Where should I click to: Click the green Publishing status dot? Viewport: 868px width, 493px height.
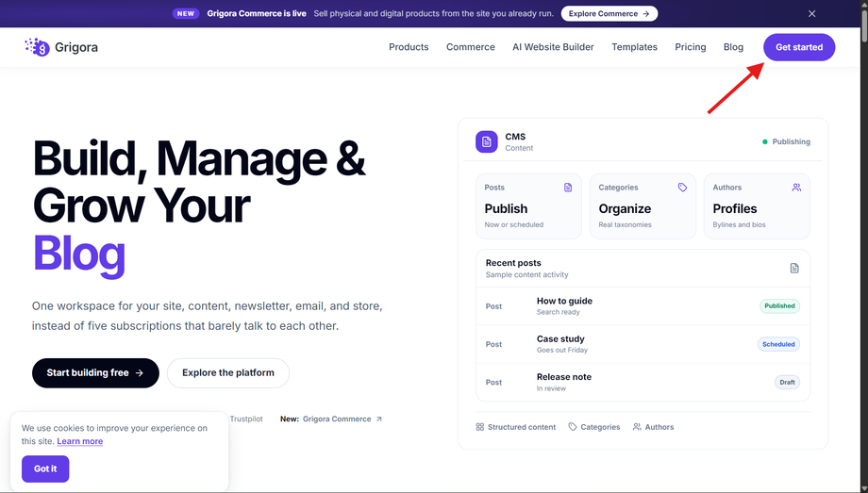(765, 141)
